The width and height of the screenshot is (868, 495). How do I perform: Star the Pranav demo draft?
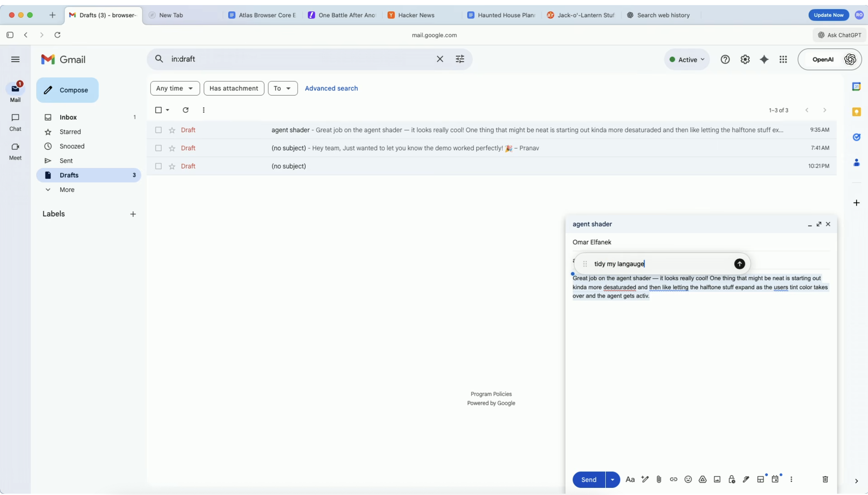click(172, 148)
